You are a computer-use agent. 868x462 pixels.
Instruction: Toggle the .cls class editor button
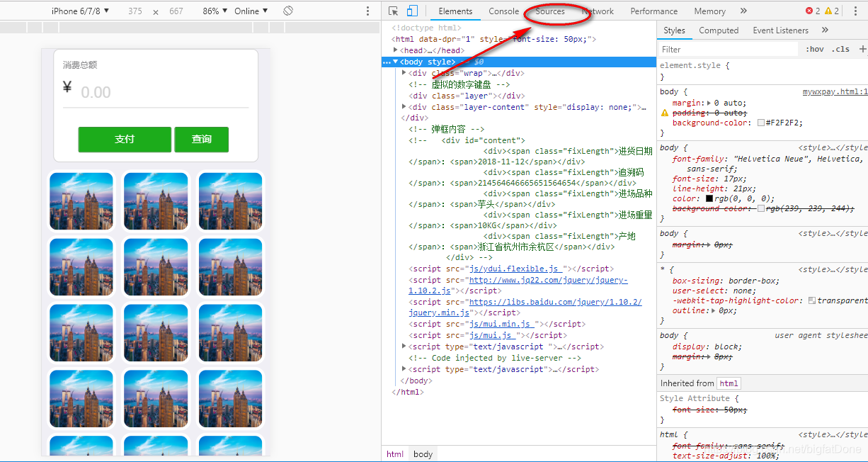841,49
